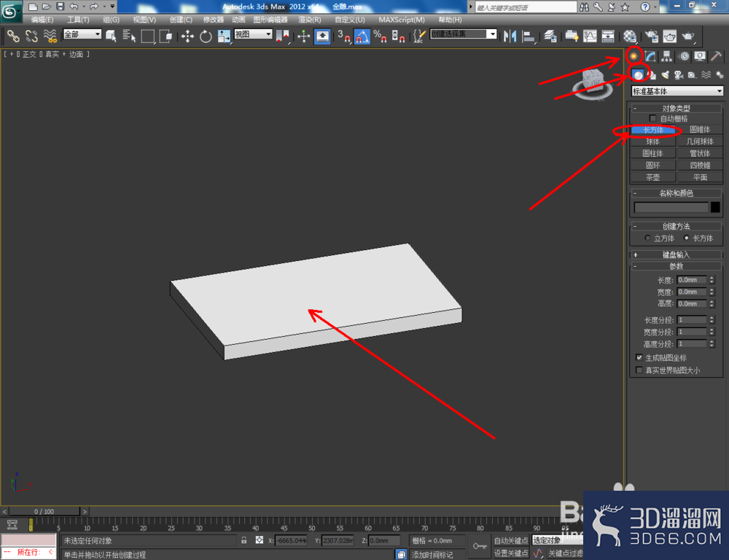Expand the 键盘输入 rollout

click(x=676, y=254)
